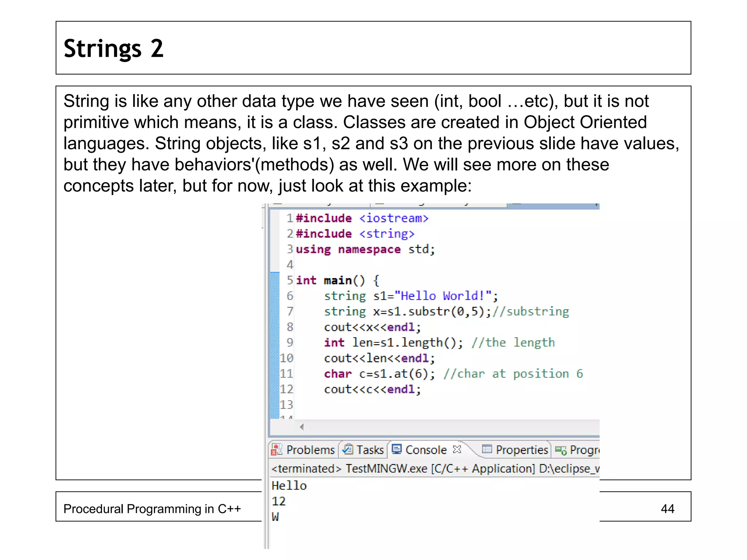
Task: Click the console output 'W'
Action: 275,517
